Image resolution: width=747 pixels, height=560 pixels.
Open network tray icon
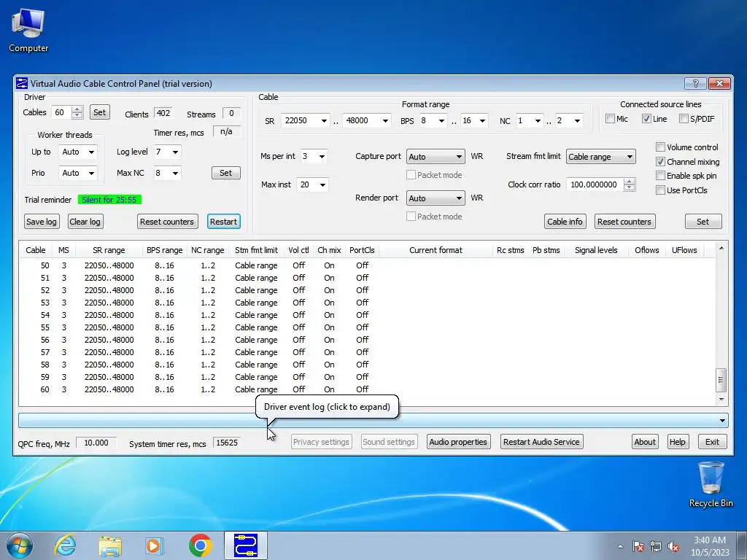(x=656, y=546)
